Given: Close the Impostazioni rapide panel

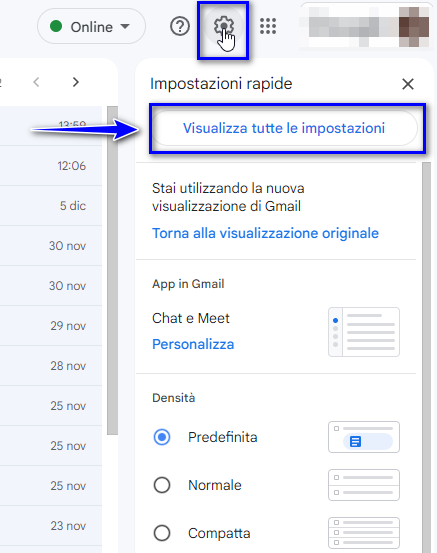Looking at the screenshot, I should [408, 84].
